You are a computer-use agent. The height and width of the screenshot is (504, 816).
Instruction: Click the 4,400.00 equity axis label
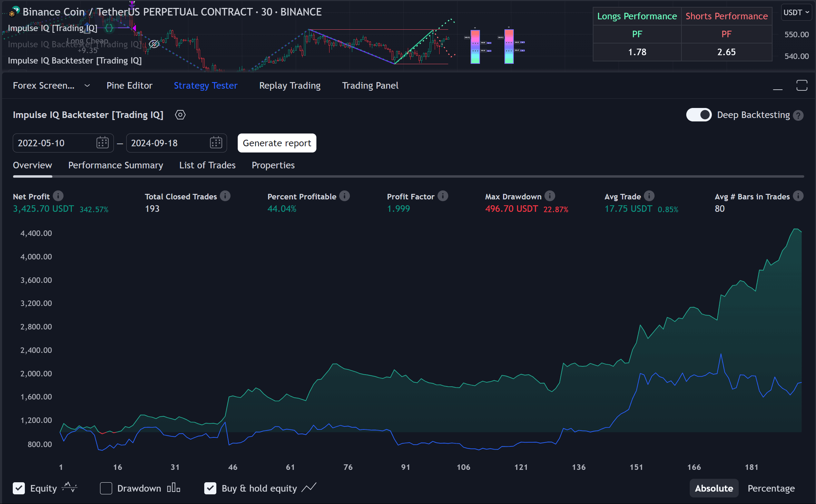click(36, 233)
